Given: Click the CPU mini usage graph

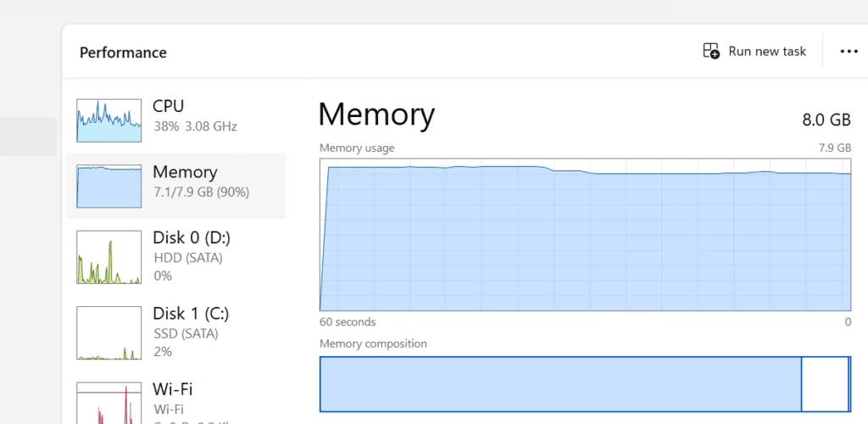Looking at the screenshot, I should pos(108,120).
